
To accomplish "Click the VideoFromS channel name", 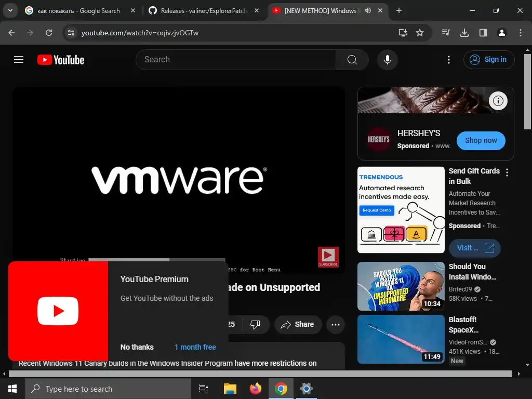I will click(468, 342).
